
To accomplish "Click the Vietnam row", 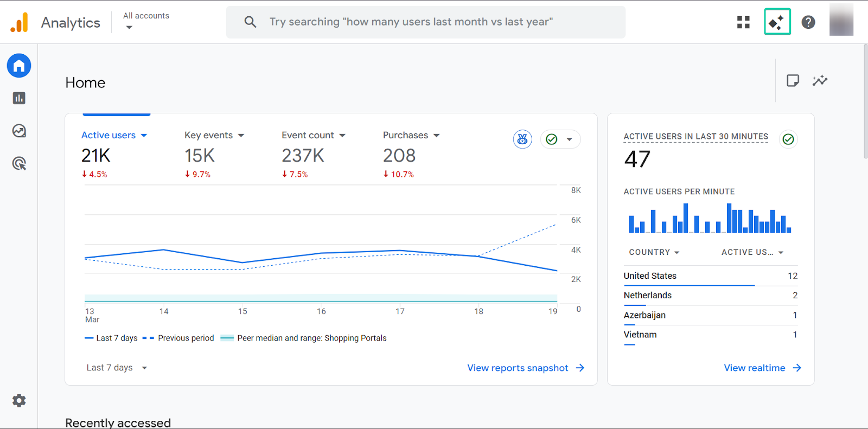I will [x=711, y=335].
